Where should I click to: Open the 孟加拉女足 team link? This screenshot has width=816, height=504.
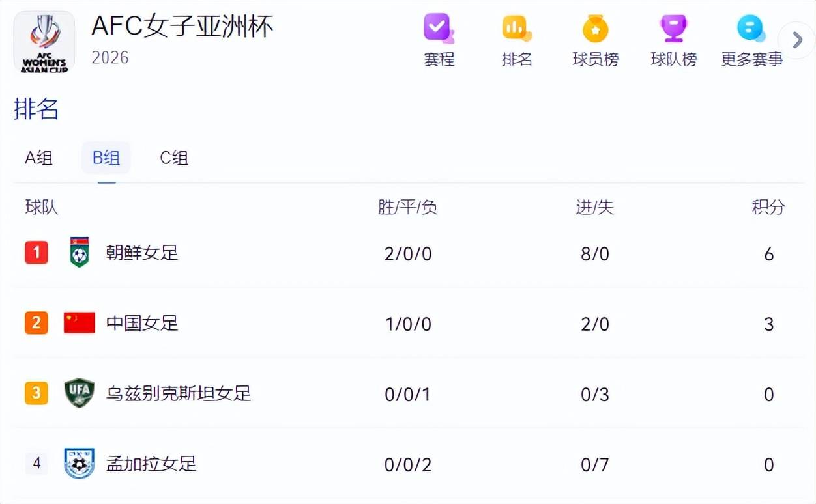click(151, 464)
